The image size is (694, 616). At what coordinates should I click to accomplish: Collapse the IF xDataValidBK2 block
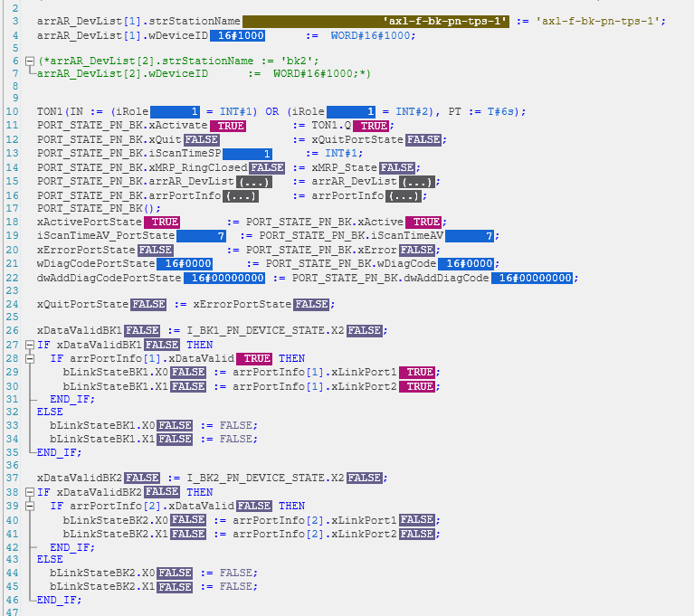pos(30,492)
